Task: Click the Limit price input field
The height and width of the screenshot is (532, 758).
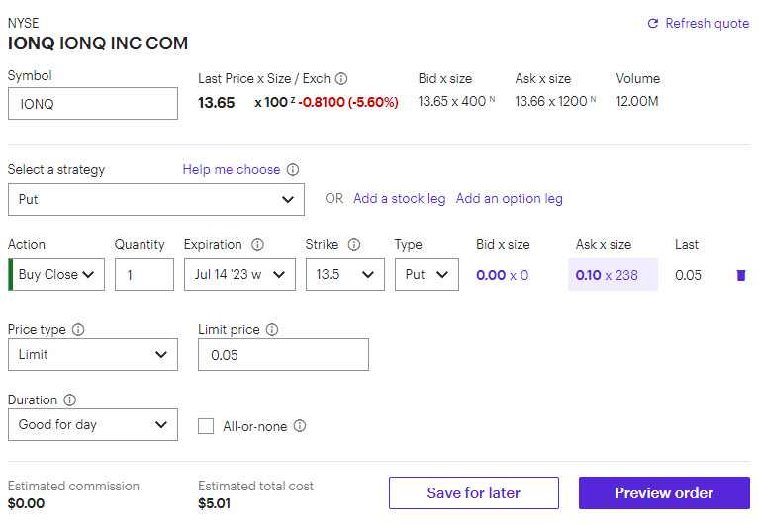Action: [283, 355]
